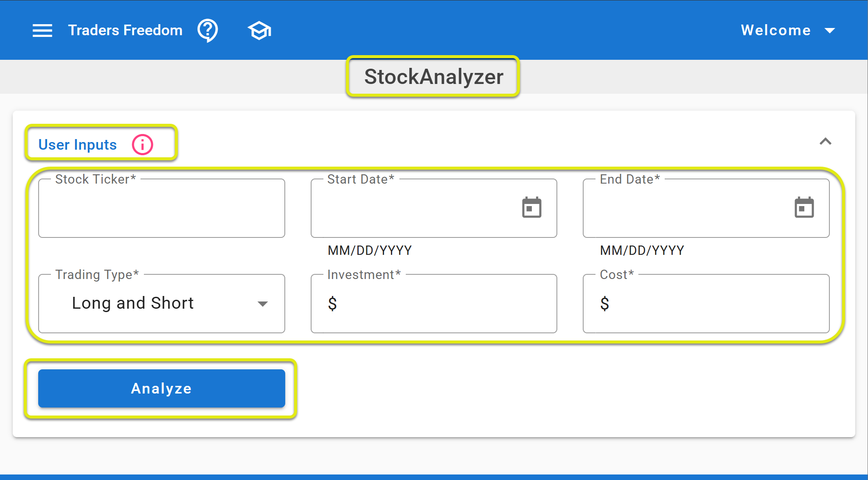Focus the Investment dollar amount field
The image size is (868, 480).
434,304
